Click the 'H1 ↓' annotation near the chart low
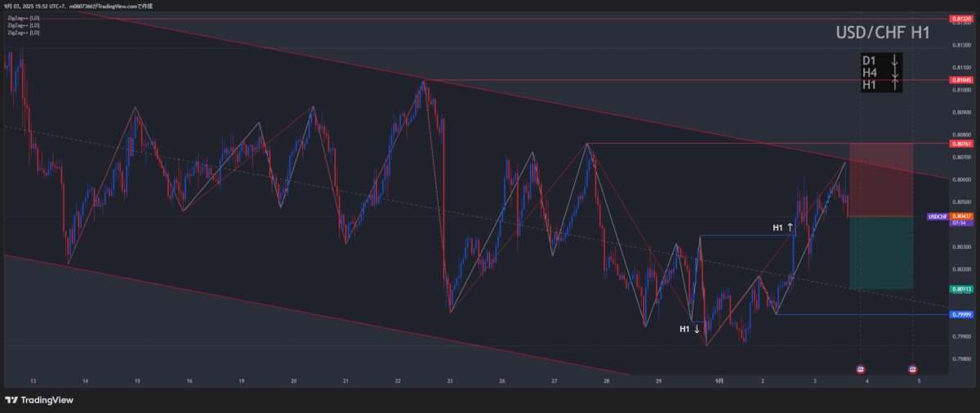 (690, 329)
